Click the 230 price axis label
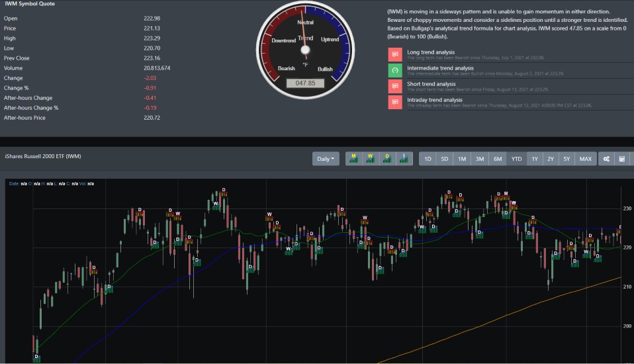 pyautogui.click(x=627, y=208)
